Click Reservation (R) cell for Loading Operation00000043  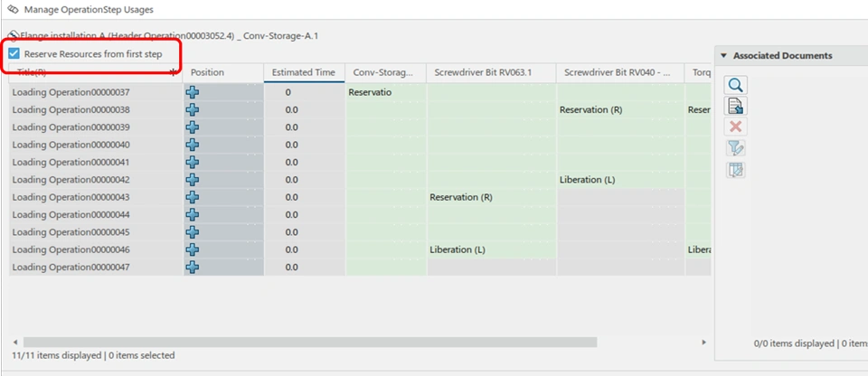(461, 197)
